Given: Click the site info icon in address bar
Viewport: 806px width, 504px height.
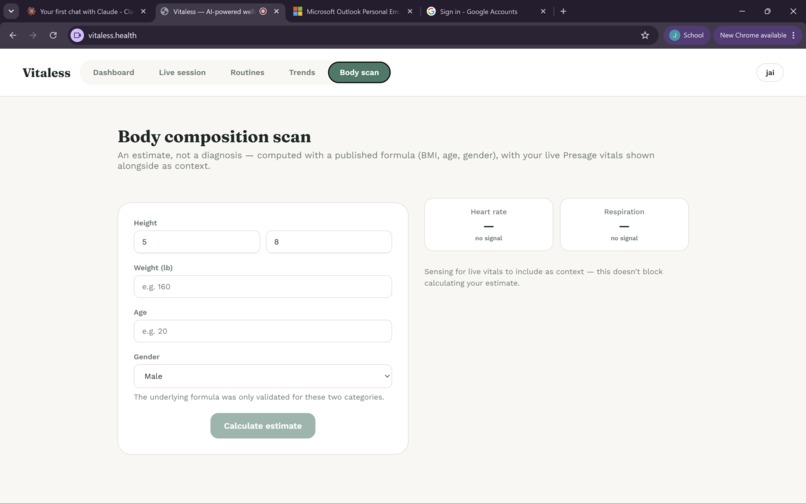Looking at the screenshot, I should click(x=77, y=35).
